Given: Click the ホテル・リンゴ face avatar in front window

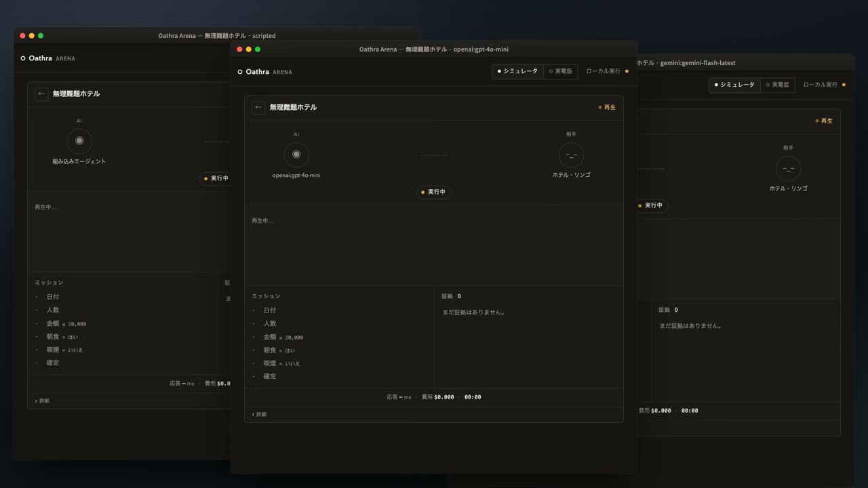Looking at the screenshot, I should click(571, 155).
